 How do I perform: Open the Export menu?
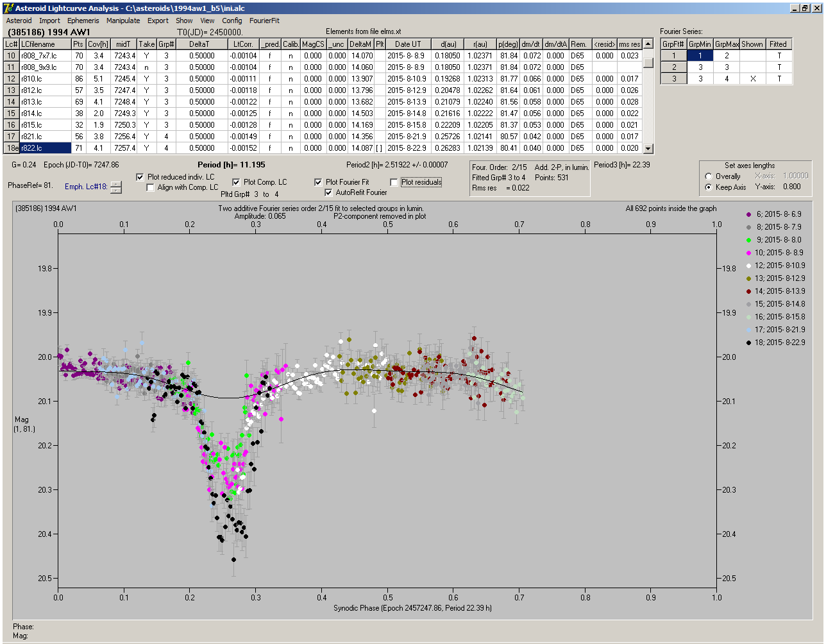pyautogui.click(x=158, y=21)
